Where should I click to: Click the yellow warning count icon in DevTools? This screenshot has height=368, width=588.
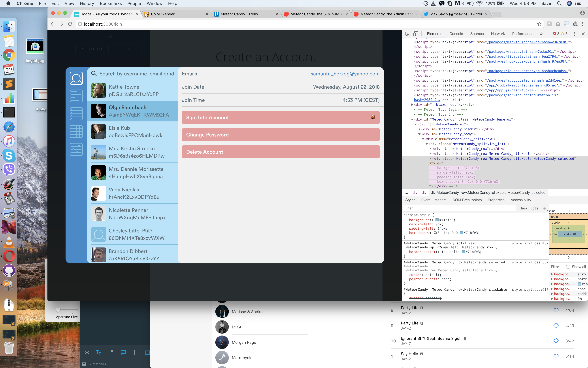pos(563,34)
